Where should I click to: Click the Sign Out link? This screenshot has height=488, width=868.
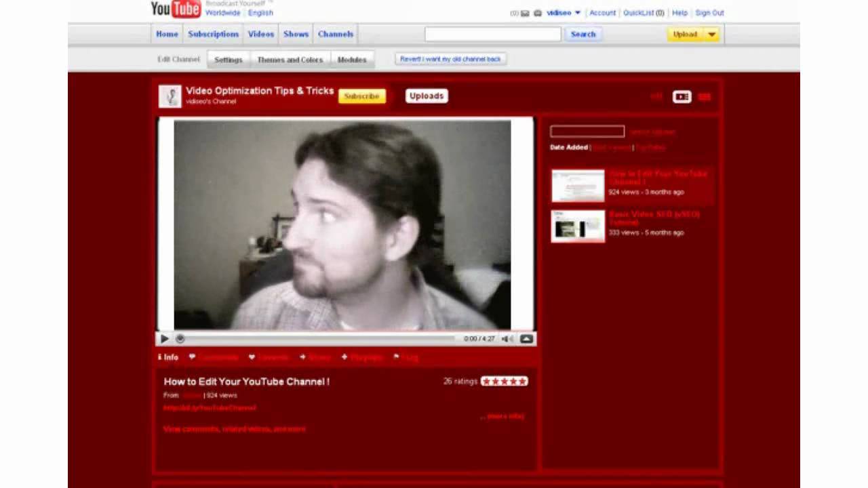click(709, 13)
